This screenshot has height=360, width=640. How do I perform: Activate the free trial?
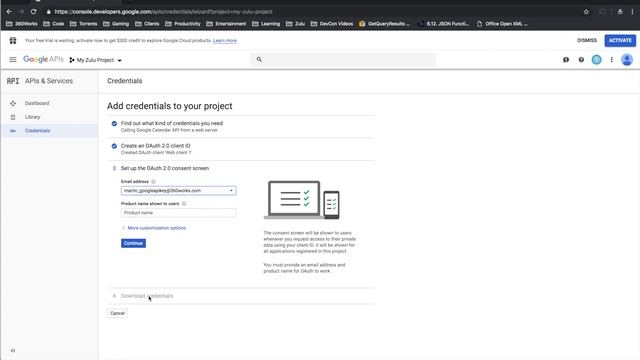pos(620,40)
